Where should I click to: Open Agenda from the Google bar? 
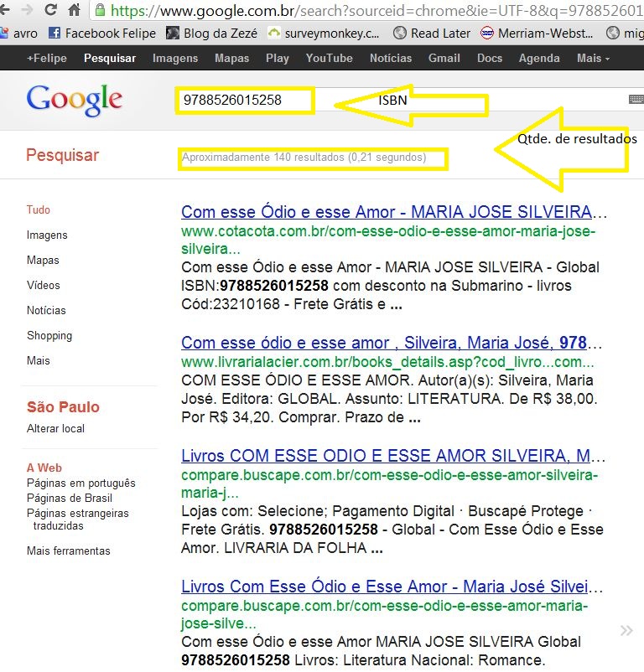click(539, 59)
